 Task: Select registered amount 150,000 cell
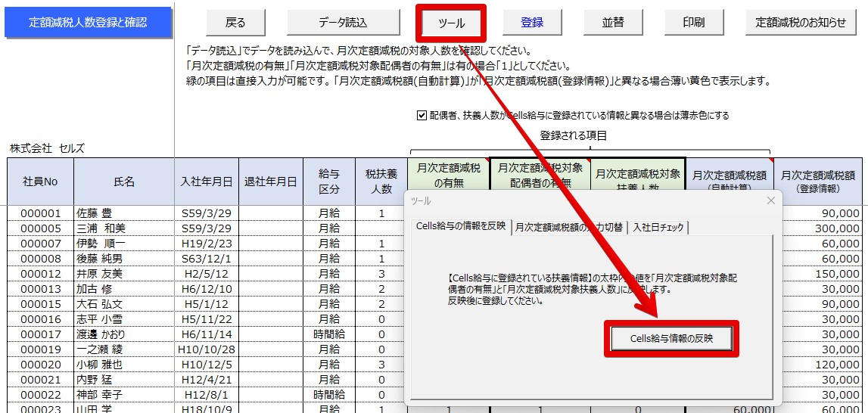(822, 274)
